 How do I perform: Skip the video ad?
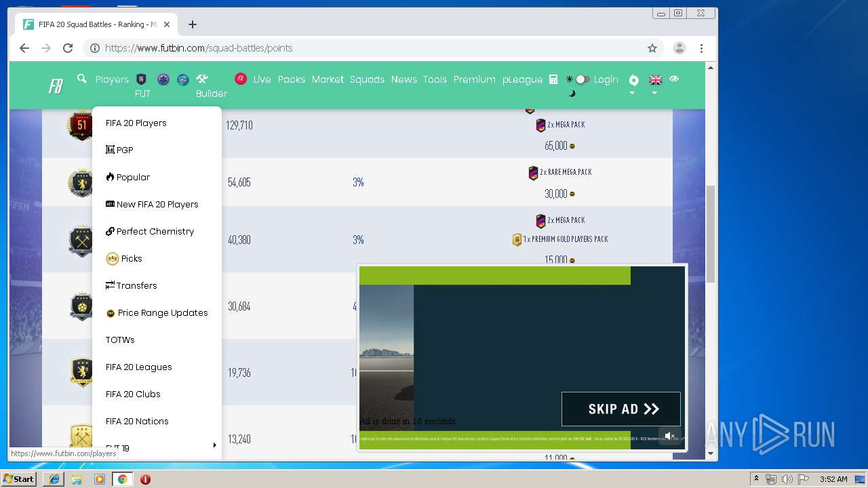coord(620,409)
